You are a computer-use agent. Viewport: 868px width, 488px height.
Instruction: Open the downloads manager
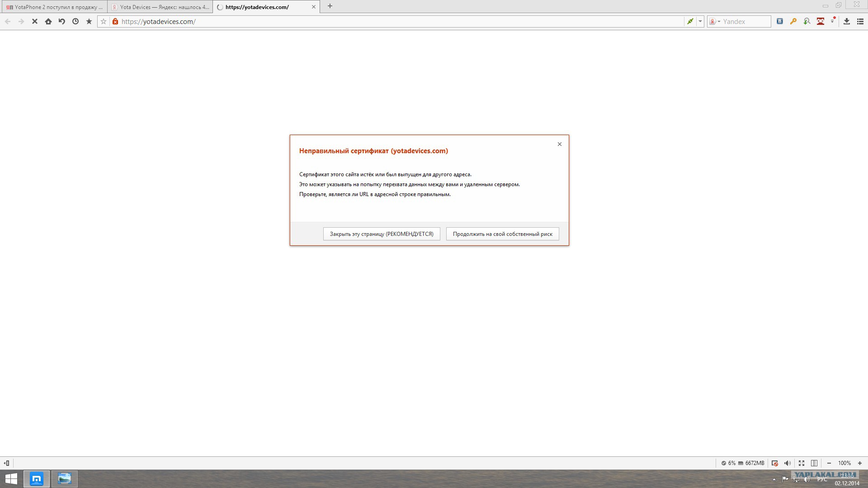pos(847,21)
